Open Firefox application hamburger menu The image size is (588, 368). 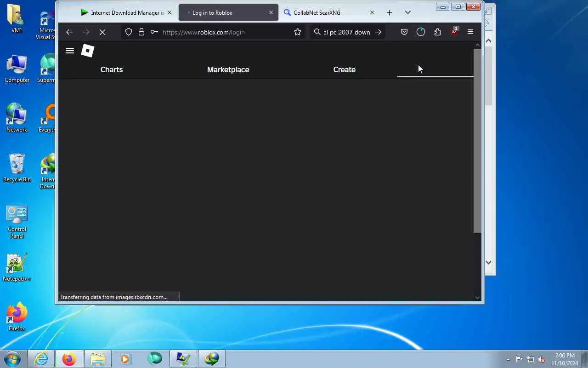coord(470,32)
